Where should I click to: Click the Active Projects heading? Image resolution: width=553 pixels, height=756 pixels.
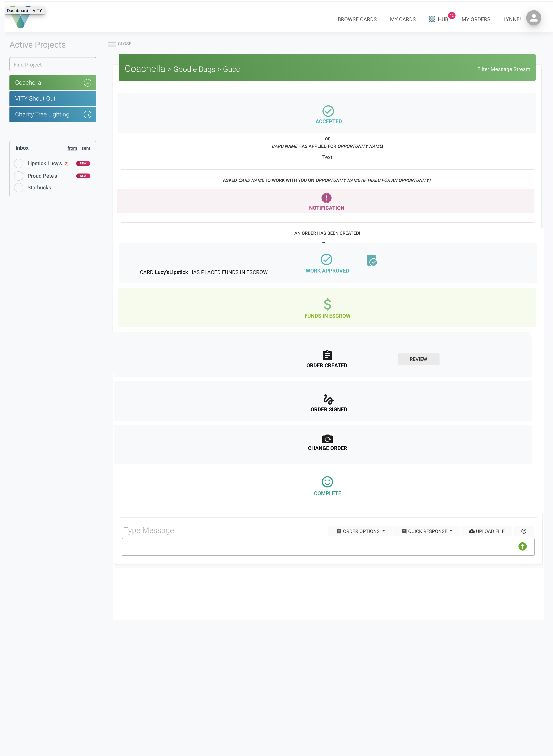38,45
